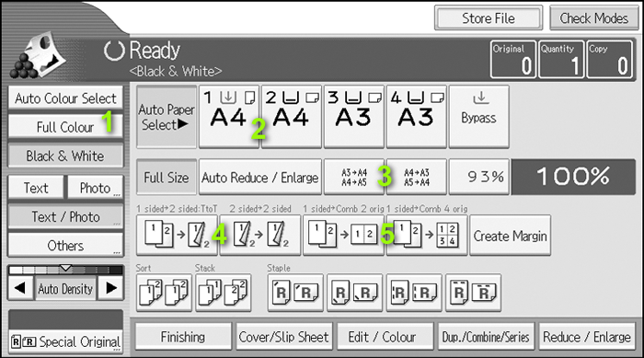The width and height of the screenshot is (644, 358).
Task: Select the Sort output icon
Action: (164, 293)
